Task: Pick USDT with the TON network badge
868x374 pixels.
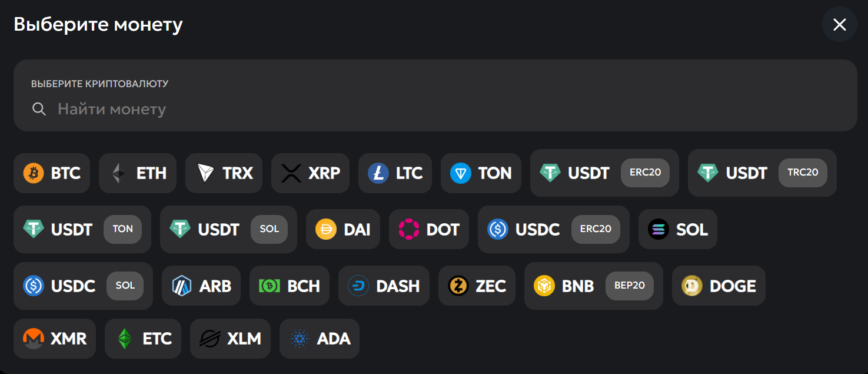Action: click(x=82, y=229)
